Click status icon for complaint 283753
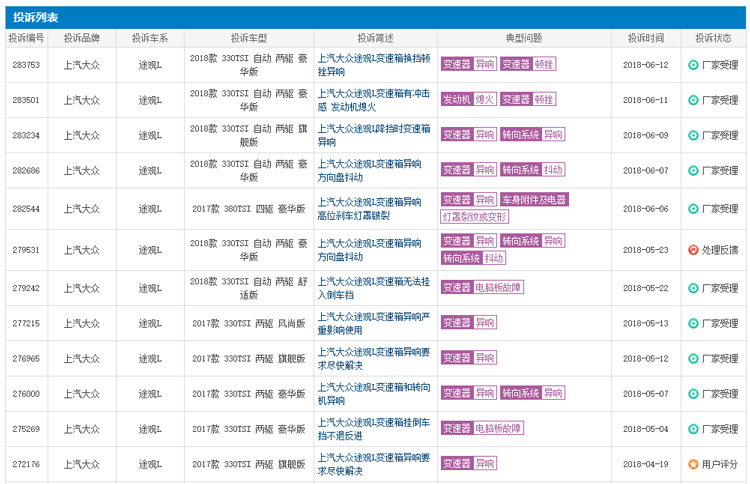Viewport: 750px width, 484px height. pyautogui.click(x=693, y=65)
